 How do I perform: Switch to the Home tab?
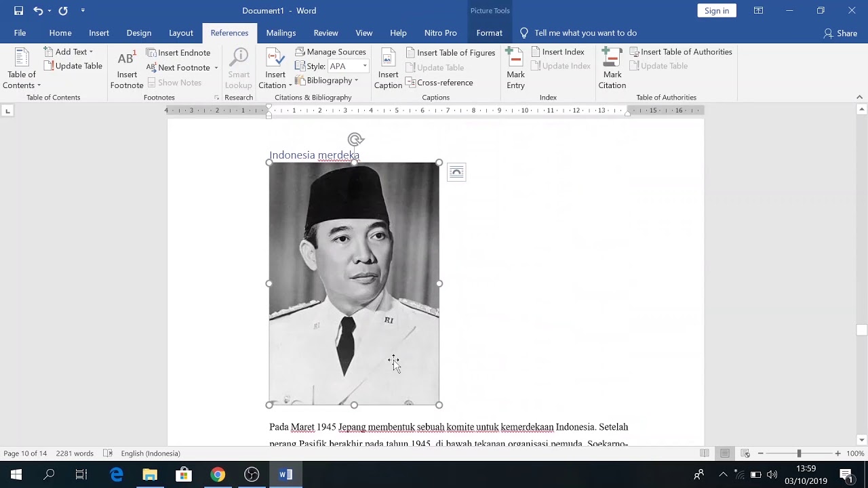tap(60, 33)
